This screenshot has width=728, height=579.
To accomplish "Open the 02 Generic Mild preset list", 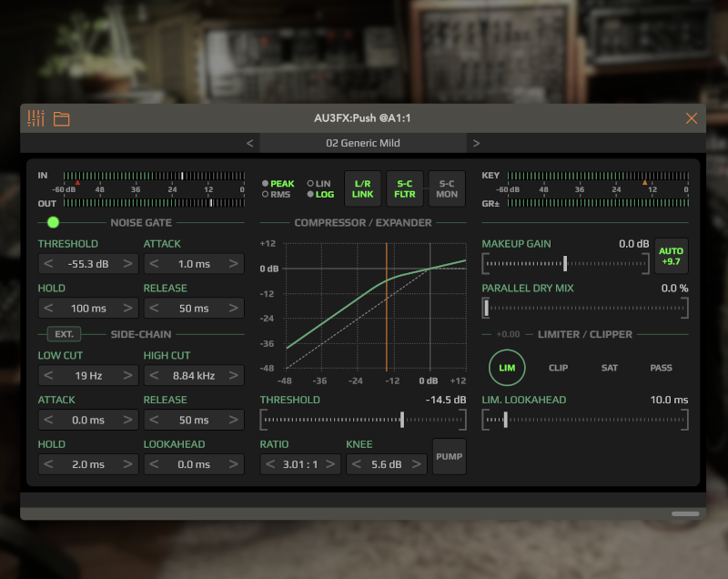I will click(363, 143).
